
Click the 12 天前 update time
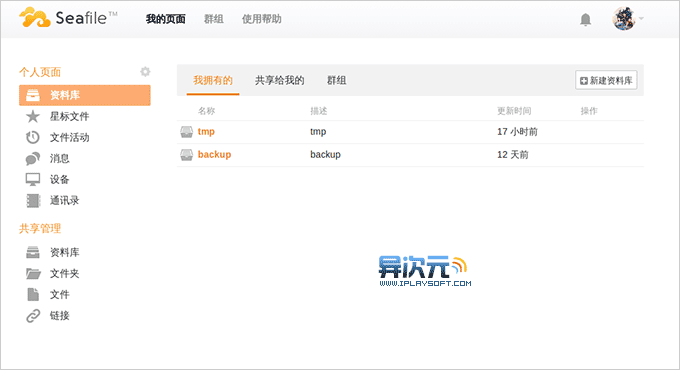click(513, 154)
